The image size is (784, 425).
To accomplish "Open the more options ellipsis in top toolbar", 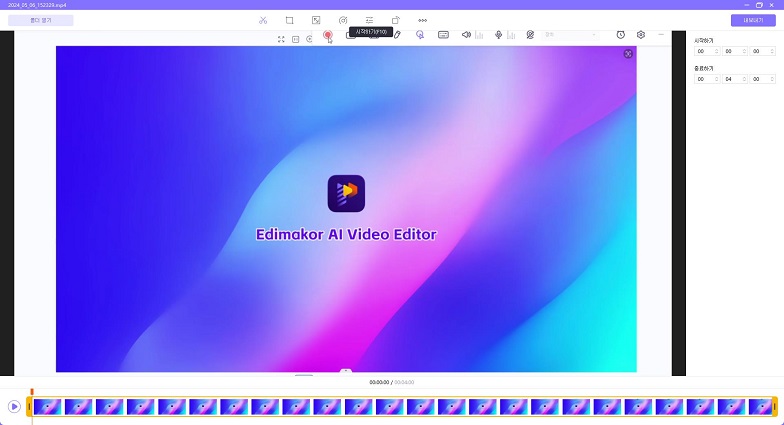I will coord(422,20).
